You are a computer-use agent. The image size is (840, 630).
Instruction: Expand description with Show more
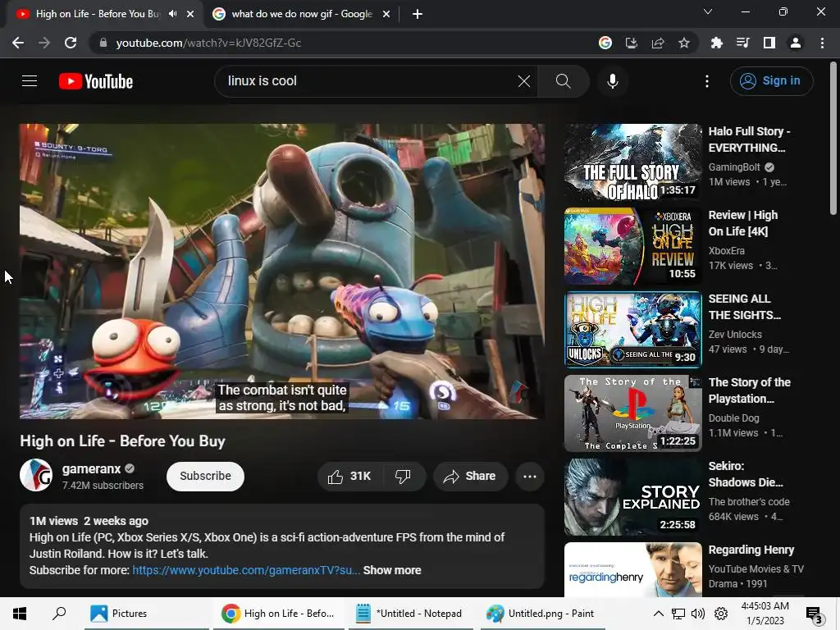tap(392, 571)
